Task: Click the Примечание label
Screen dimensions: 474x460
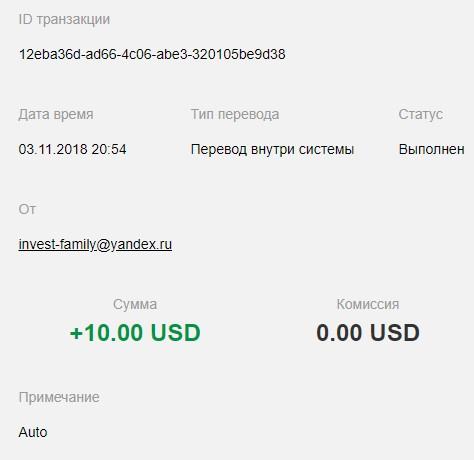Action: [x=59, y=397]
